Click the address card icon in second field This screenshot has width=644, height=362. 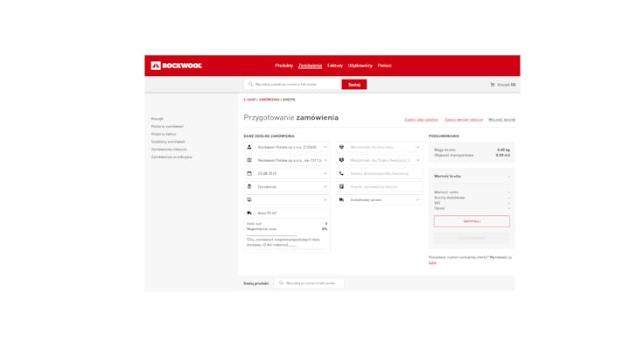point(249,160)
